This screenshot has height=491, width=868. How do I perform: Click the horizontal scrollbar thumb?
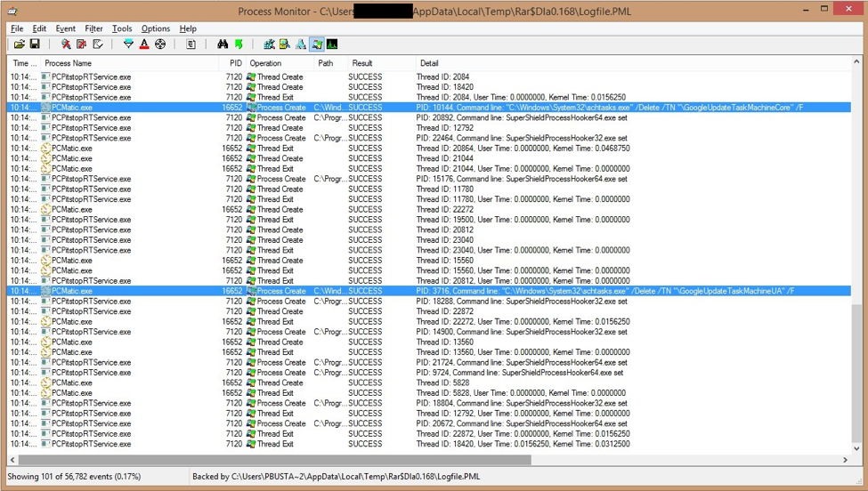274,460
